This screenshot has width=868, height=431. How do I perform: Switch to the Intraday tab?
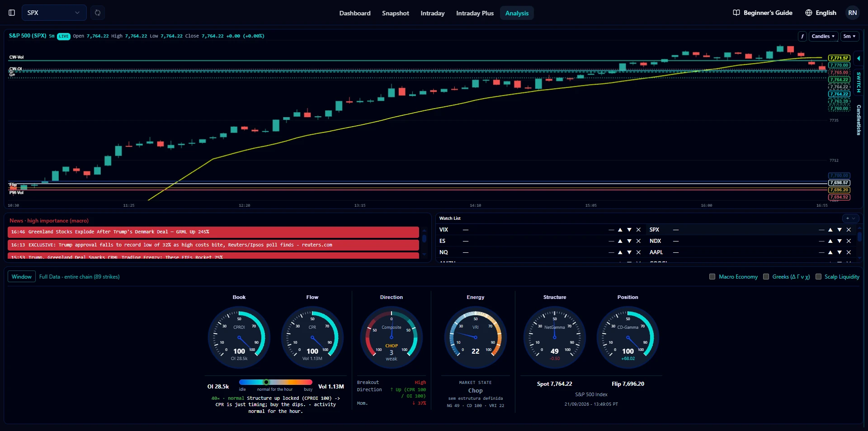click(x=433, y=13)
